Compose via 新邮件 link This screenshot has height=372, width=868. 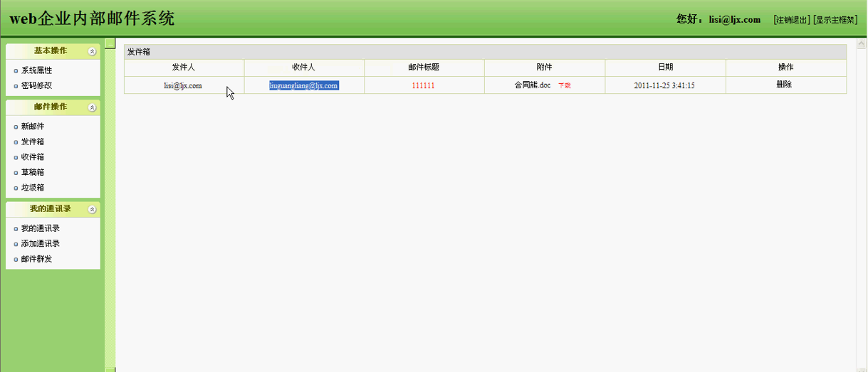click(33, 127)
